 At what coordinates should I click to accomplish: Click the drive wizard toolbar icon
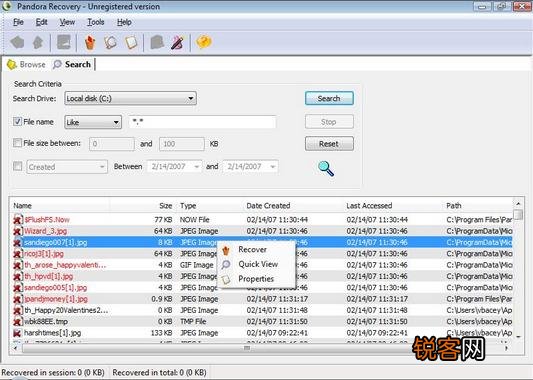[64, 42]
